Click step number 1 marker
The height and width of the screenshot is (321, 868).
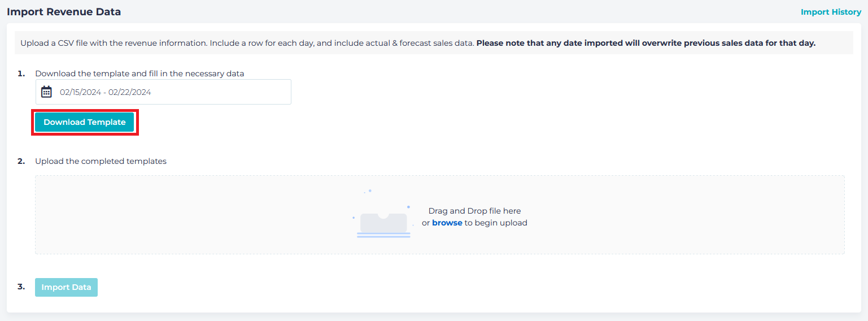pos(21,73)
